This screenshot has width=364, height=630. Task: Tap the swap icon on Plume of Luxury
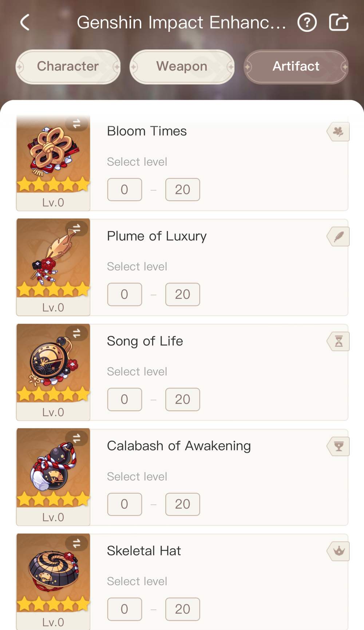pos(76,228)
